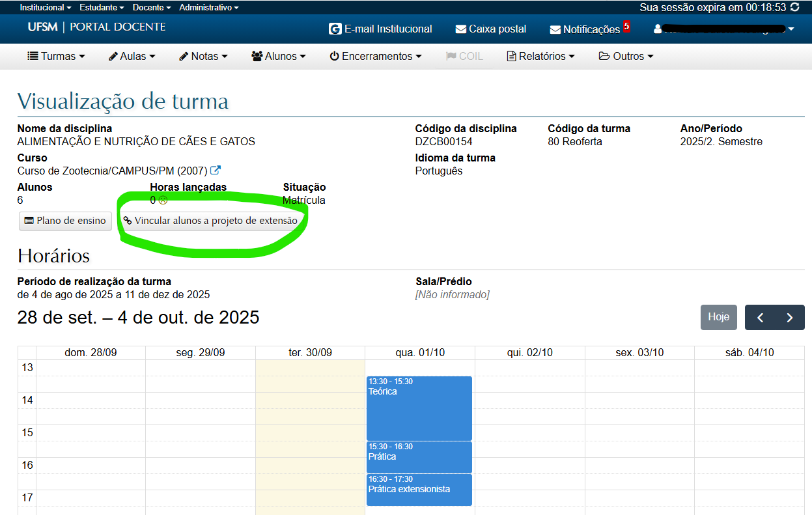Screen dimensions: 812x515
Task: Click the sad face icon near Horas lançadas
Action: 163,201
